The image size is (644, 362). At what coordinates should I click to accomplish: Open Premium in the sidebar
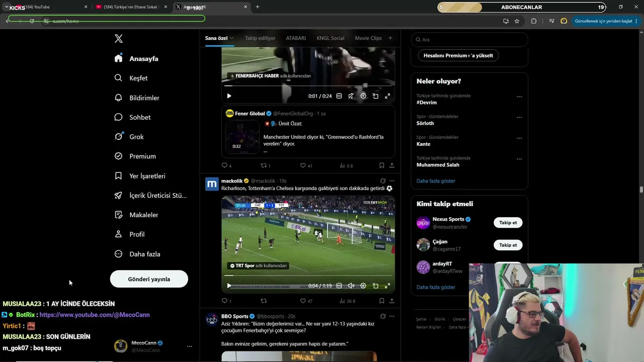tap(135, 156)
